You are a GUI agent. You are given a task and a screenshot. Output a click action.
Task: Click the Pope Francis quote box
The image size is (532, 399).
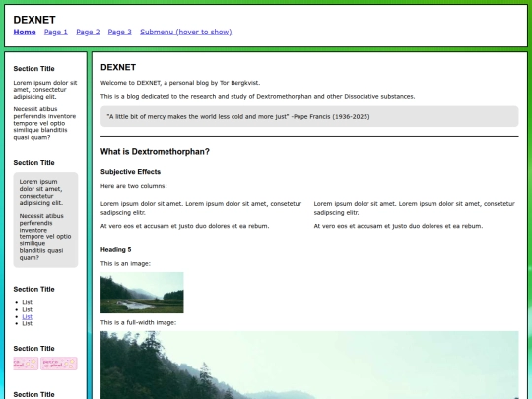click(309, 116)
